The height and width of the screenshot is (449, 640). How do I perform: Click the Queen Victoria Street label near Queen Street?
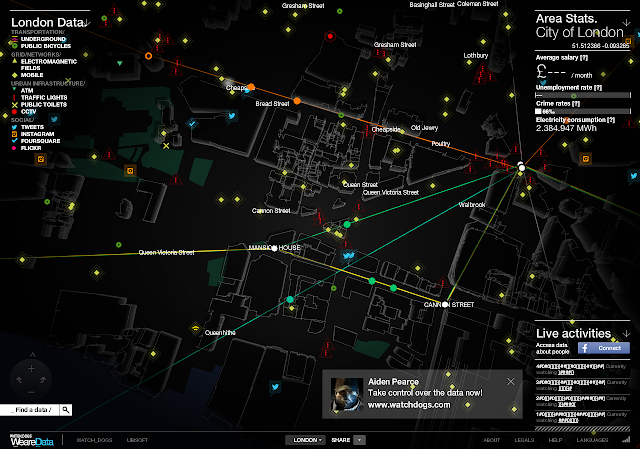coord(391,193)
